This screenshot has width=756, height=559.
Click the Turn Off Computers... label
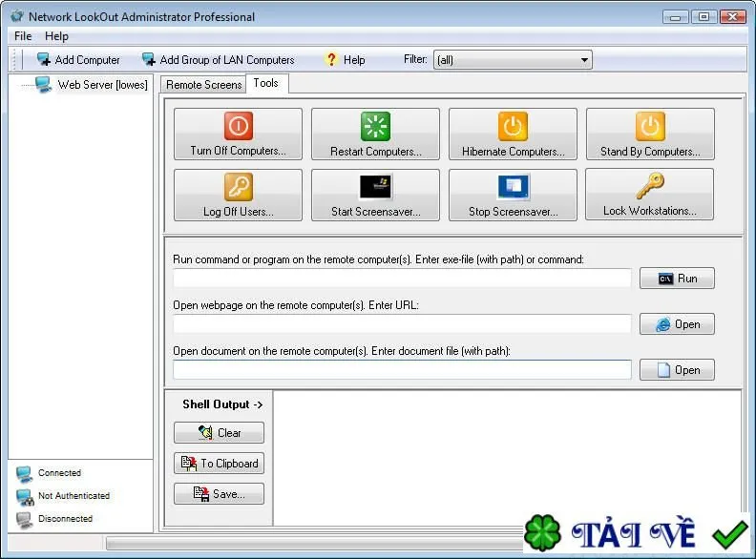(x=239, y=151)
